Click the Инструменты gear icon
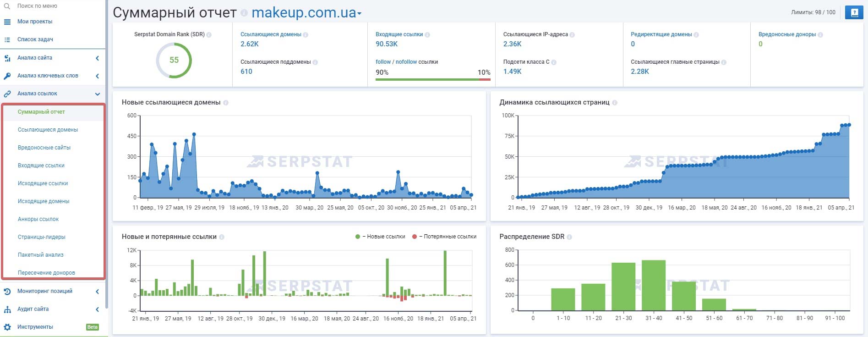 click(x=7, y=327)
